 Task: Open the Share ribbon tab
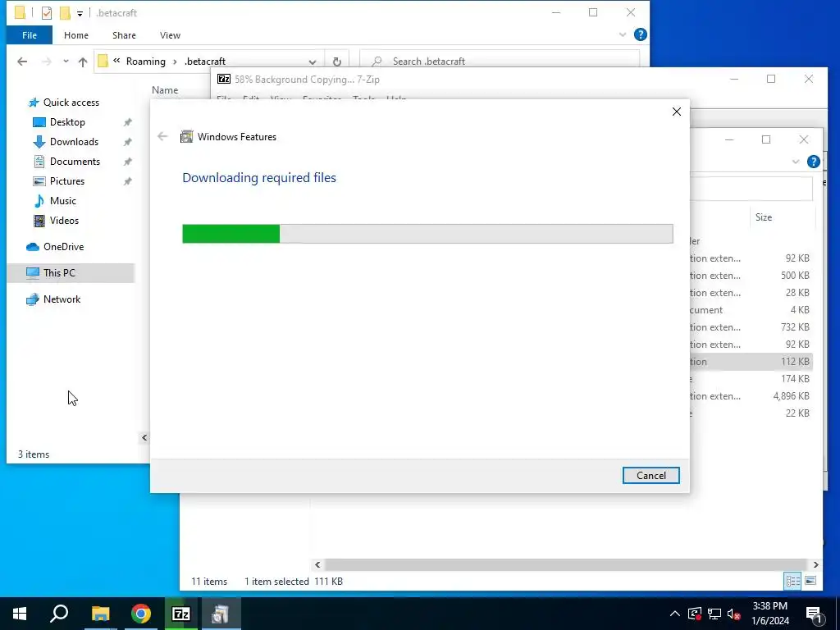[124, 35]
